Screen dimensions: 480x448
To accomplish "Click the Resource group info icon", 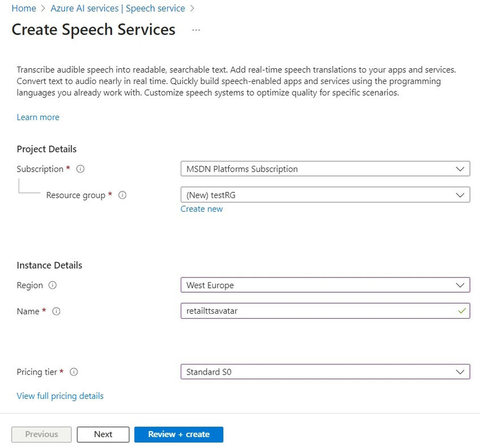I will point(122,195).
